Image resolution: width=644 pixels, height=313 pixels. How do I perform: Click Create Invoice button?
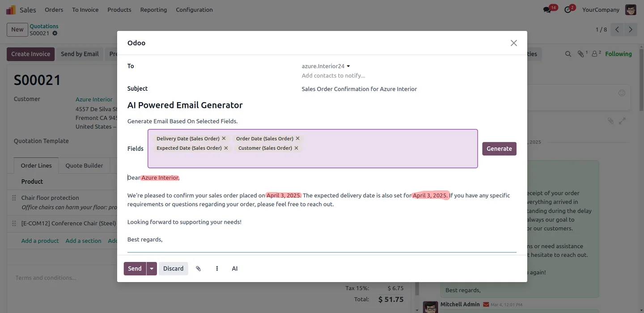(30, 54)
